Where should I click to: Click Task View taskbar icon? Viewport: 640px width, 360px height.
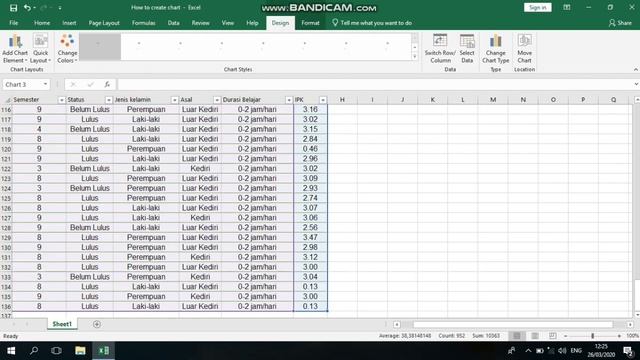pos(56,351)
